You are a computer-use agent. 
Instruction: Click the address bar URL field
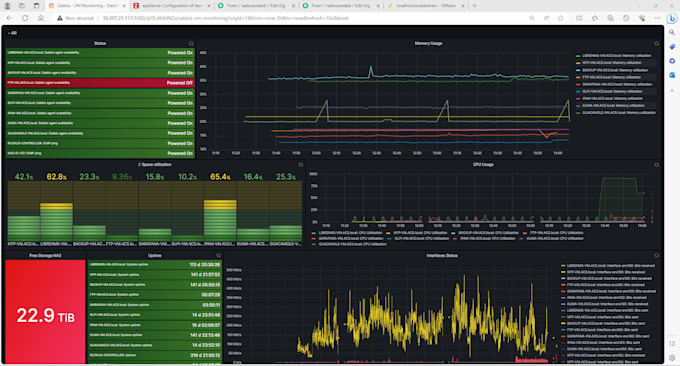(x=226, y=18)
